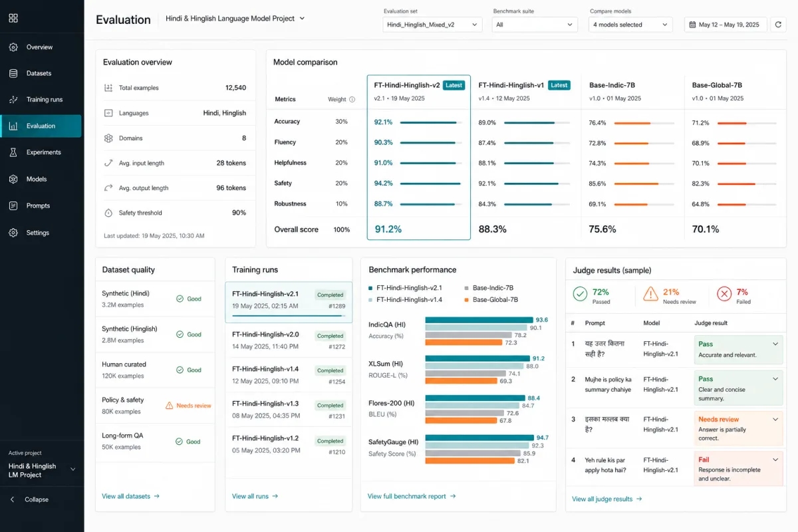Click Synthetic (Hindi) Good check icon

tap(180, 299)
